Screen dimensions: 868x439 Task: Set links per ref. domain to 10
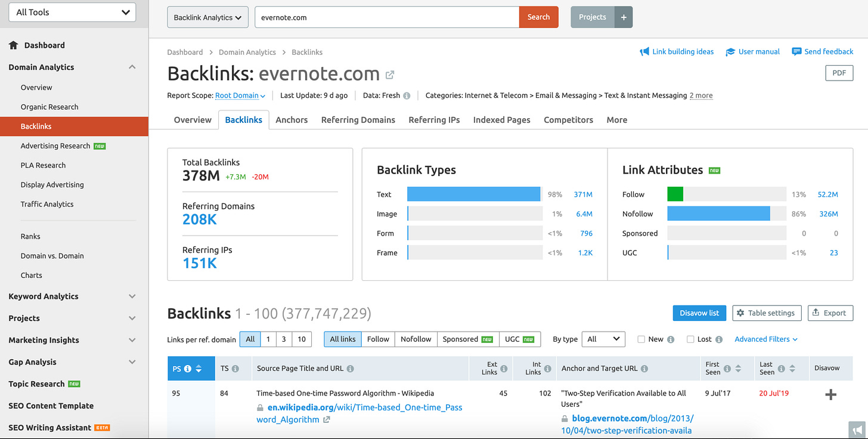pyautogui.click(x=302, y=339)
